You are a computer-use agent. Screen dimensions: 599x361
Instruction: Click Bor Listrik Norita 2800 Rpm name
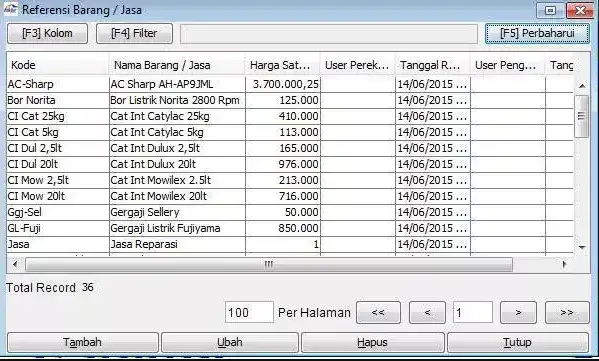click(175, 100)
